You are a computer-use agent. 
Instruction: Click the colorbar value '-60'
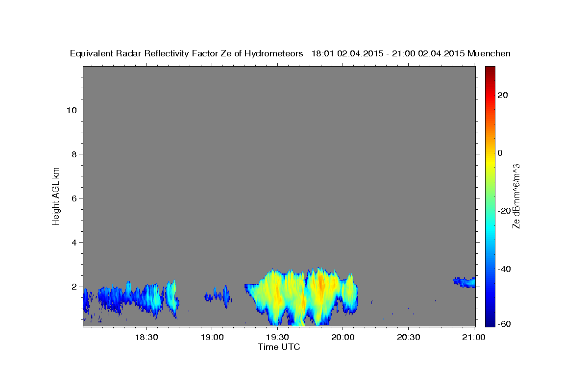coord(505,324)
